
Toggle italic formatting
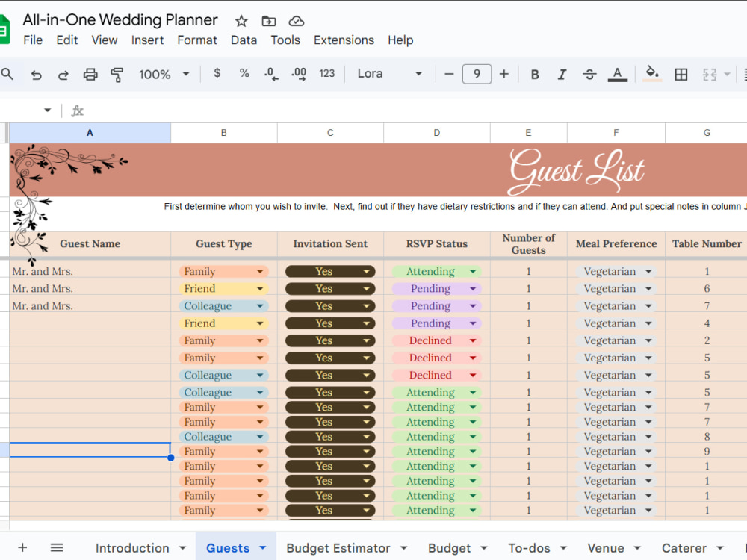pyautogui.click(x=562, y=74)
